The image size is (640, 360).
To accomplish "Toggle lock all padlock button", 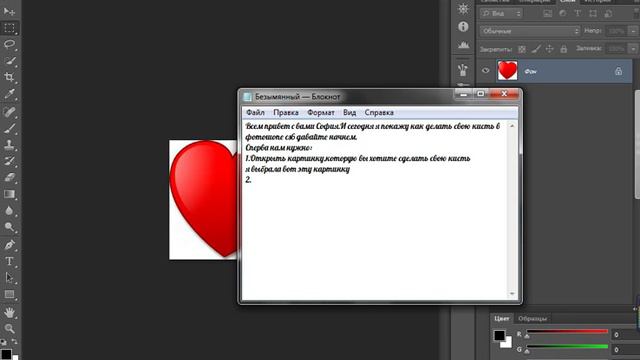I will point(563,49).
